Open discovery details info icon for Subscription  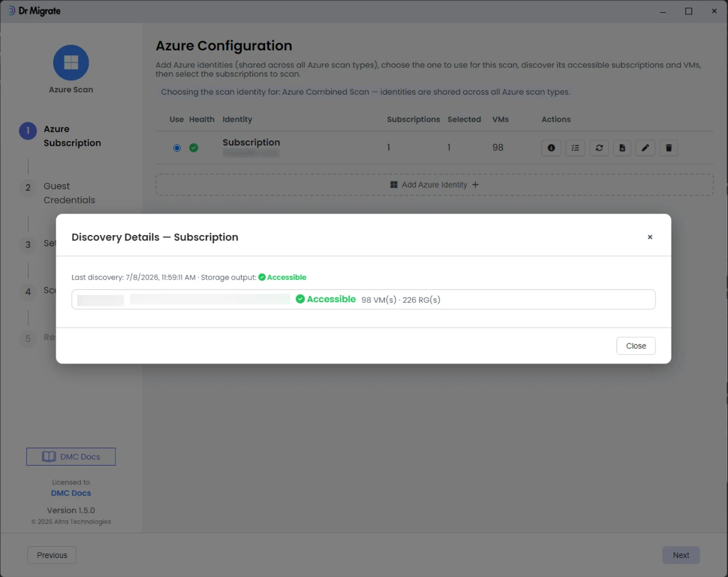551,148
